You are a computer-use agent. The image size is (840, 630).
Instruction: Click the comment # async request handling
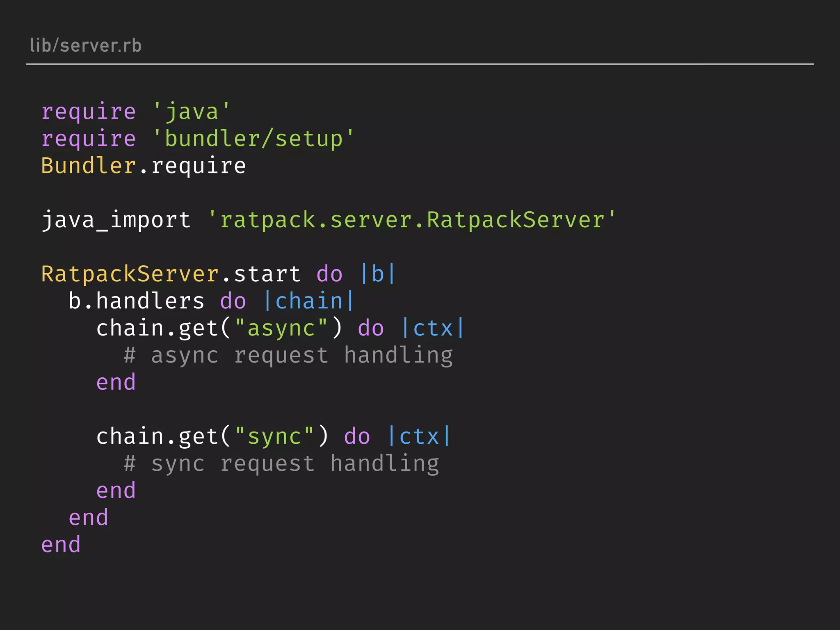coord(288,355)
